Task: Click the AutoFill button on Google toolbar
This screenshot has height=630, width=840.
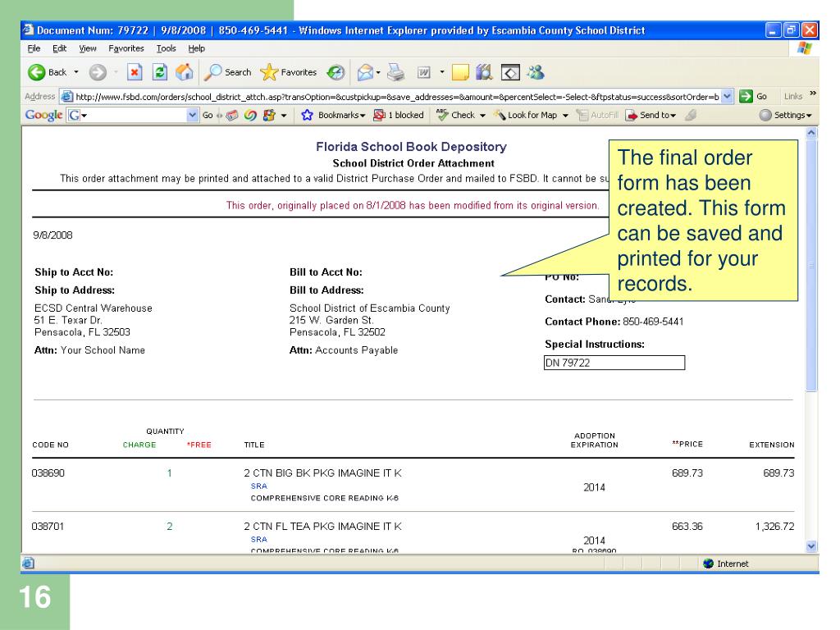Action: [x=597, y=115]
